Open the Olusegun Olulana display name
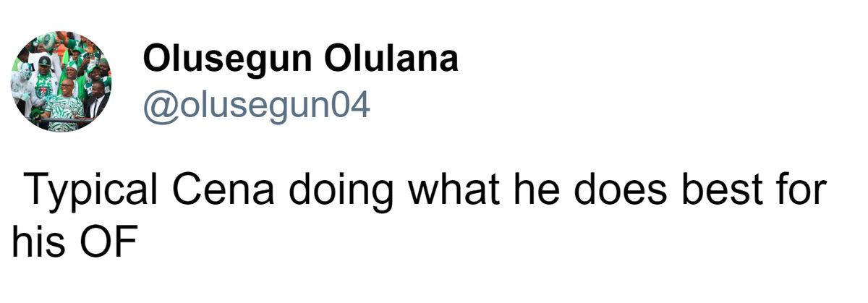 click(x=300, y=59)
